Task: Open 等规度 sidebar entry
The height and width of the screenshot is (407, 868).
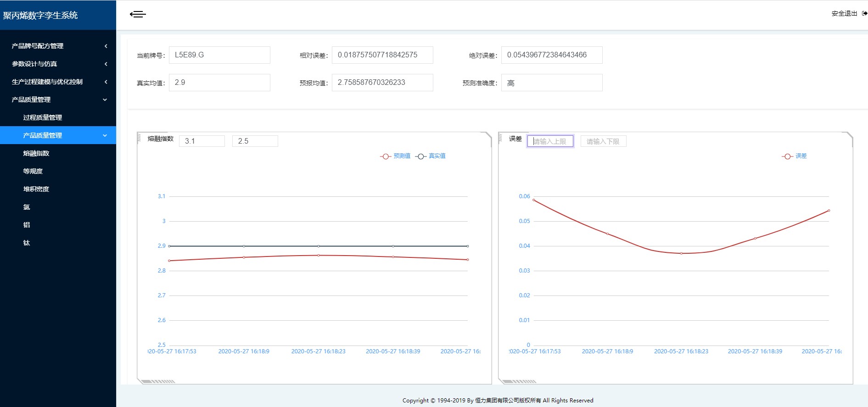Action: click(33, 171)
